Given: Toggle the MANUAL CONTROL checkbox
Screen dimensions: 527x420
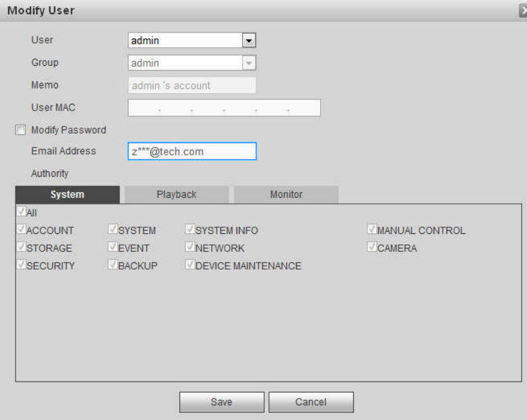Looking at the screenshot, I should click(372, 230).
